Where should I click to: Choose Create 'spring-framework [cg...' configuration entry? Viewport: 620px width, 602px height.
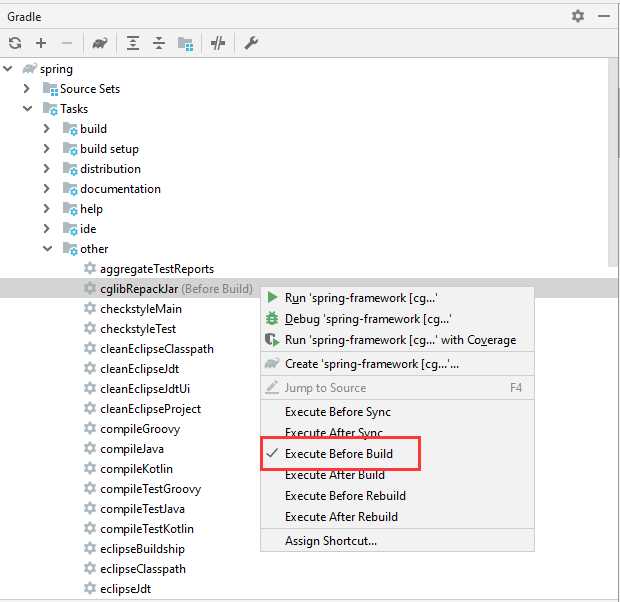[397, 364]
